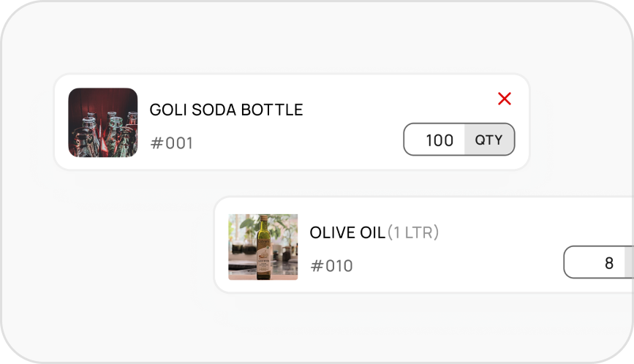Image resolution: width=634 pixels, height=364 pixels.
Task: Open the Olive Oil product image
Action: coord(263,247)
